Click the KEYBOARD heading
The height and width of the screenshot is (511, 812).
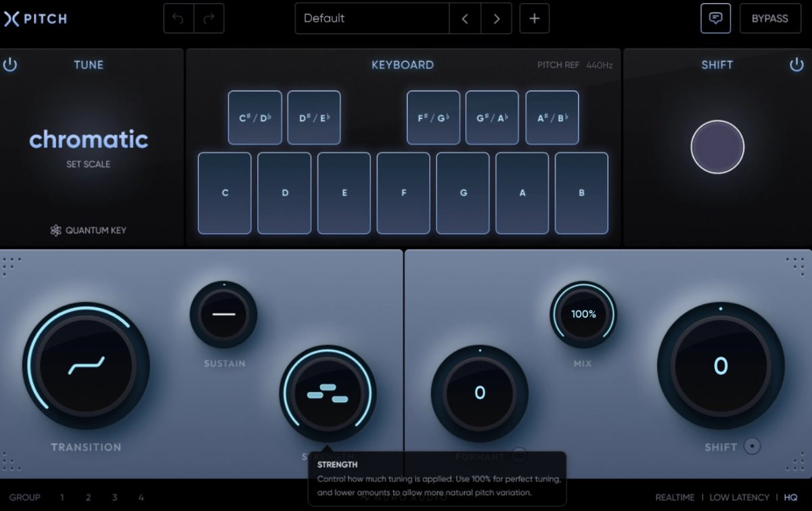[x=403, y=65]
